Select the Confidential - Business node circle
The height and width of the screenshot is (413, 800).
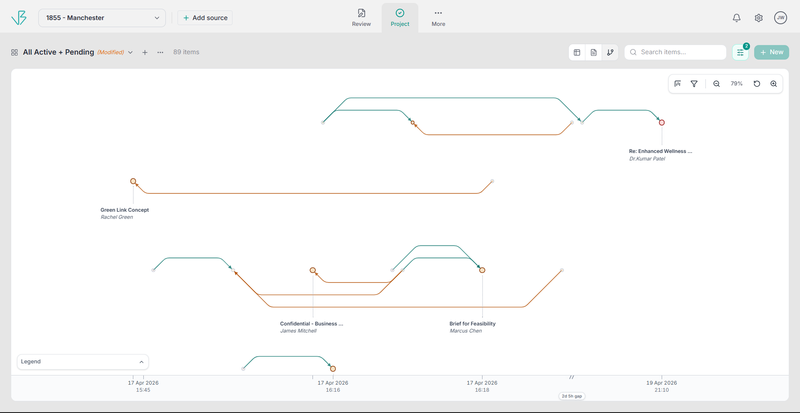(313, 270)
